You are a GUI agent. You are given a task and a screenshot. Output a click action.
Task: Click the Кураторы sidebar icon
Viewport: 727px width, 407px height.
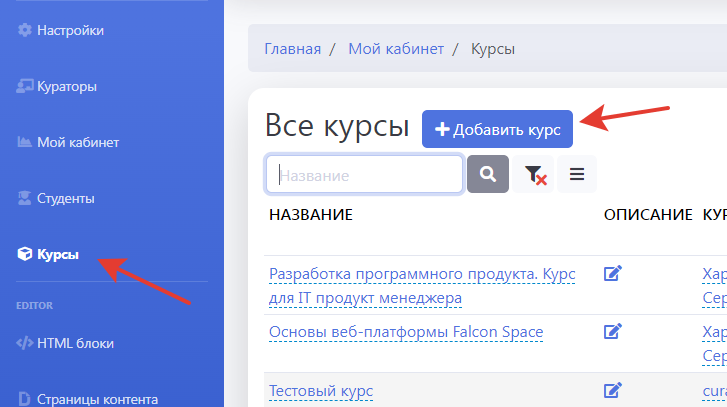(25, 86)
